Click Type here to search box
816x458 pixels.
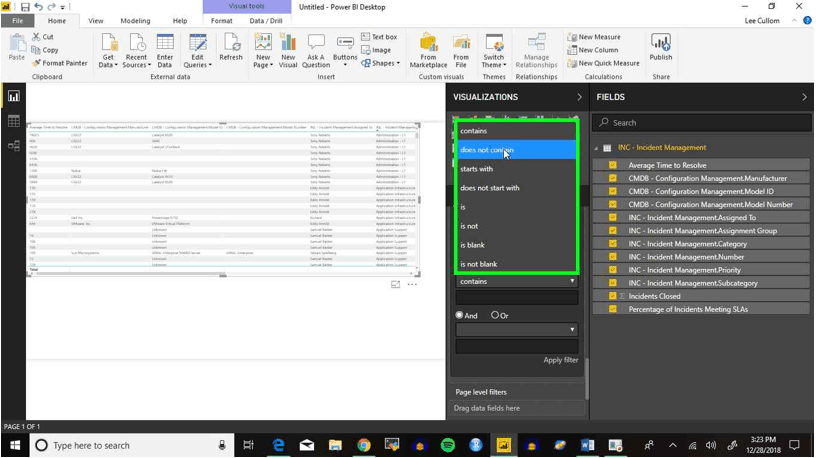(x=130, y=446)
